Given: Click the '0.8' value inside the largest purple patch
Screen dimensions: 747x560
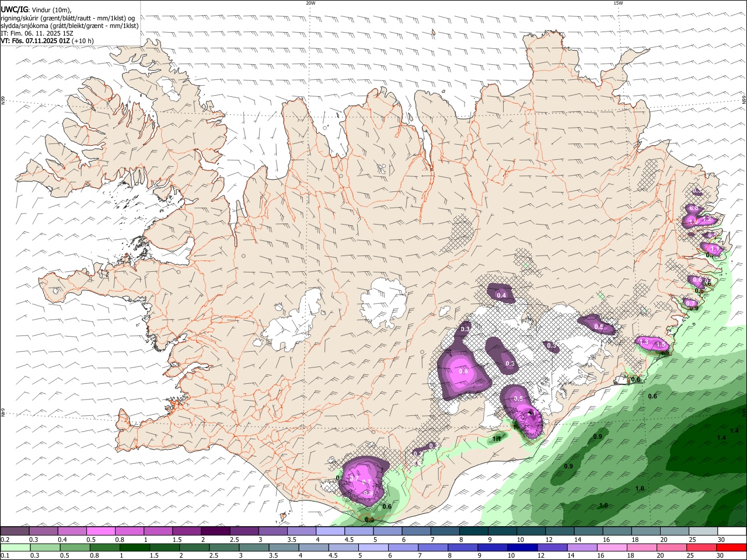Looking at the screenshot, I should tap(463, 371).
